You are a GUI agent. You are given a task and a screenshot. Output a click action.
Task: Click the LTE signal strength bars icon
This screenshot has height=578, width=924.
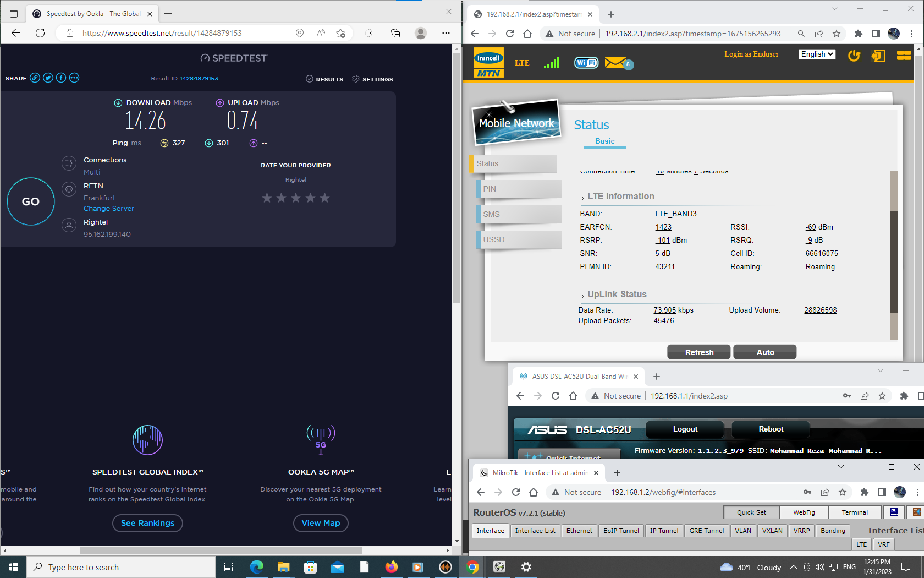pos(551,63)
